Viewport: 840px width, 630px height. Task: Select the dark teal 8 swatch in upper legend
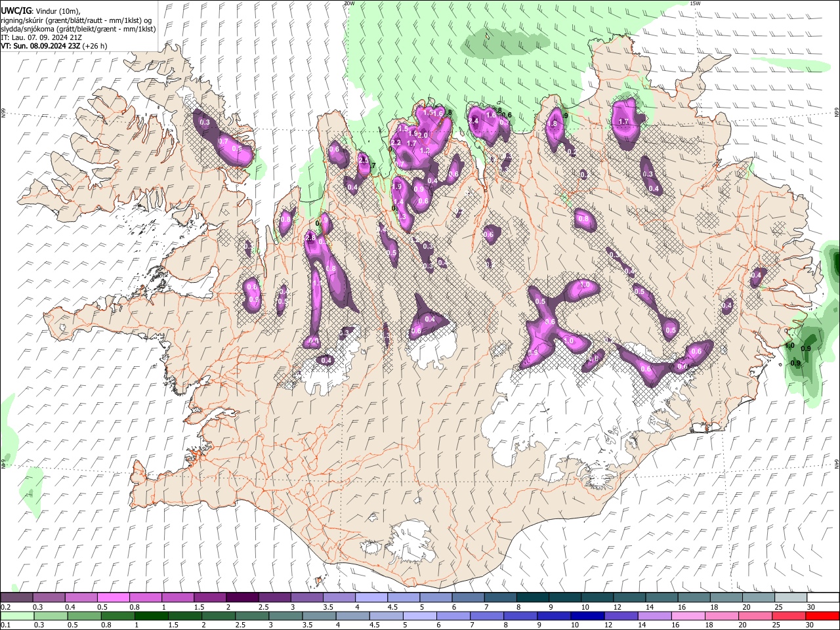click(532, 598)
